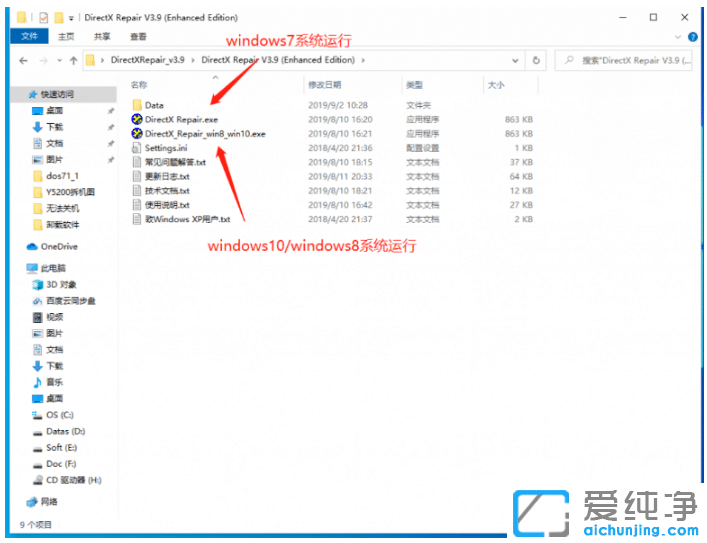Open Datas (D:) drive
The height and width of the screenshot is (543, 707).
(65, 431)
